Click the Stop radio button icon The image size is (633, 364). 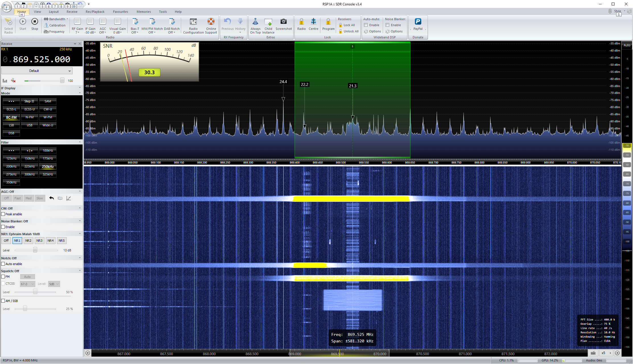pyautogui.click(x=34, y=22)
